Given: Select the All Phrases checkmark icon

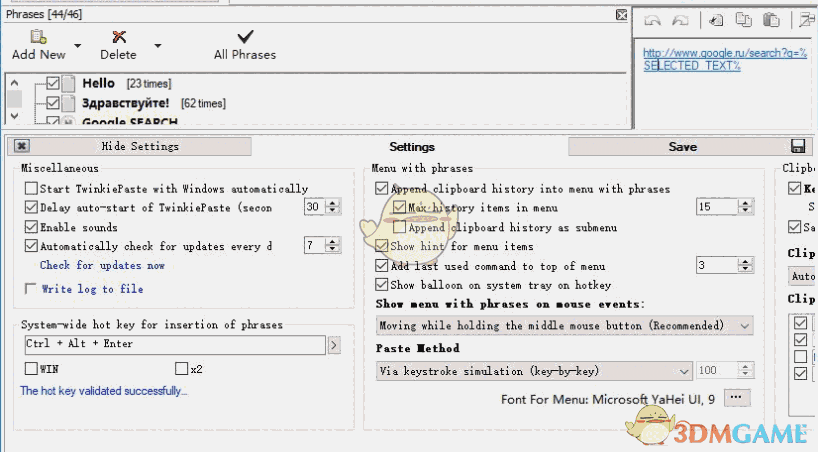Looking at the screenshot, I should pyautogui.click(x=245, y=37).
